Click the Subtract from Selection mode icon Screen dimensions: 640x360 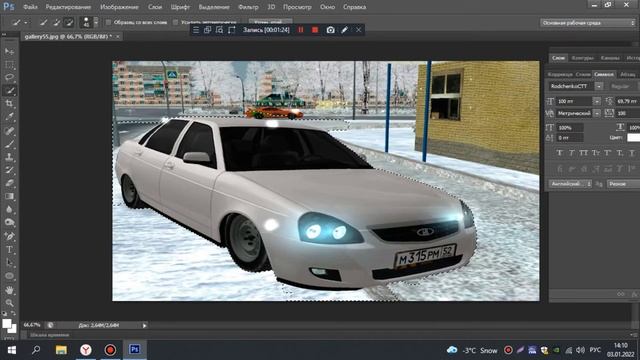coord(69,22)
